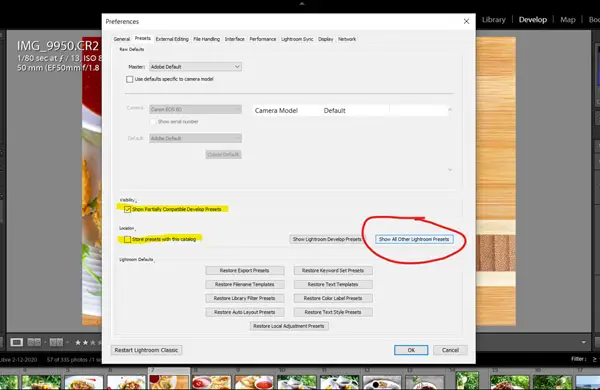Select the Presets tab
Screen dimensions: 600x390
142,38
